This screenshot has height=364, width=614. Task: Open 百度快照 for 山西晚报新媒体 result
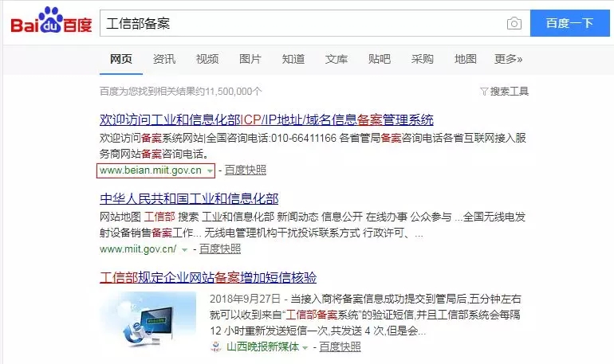[x=340, y=346]
